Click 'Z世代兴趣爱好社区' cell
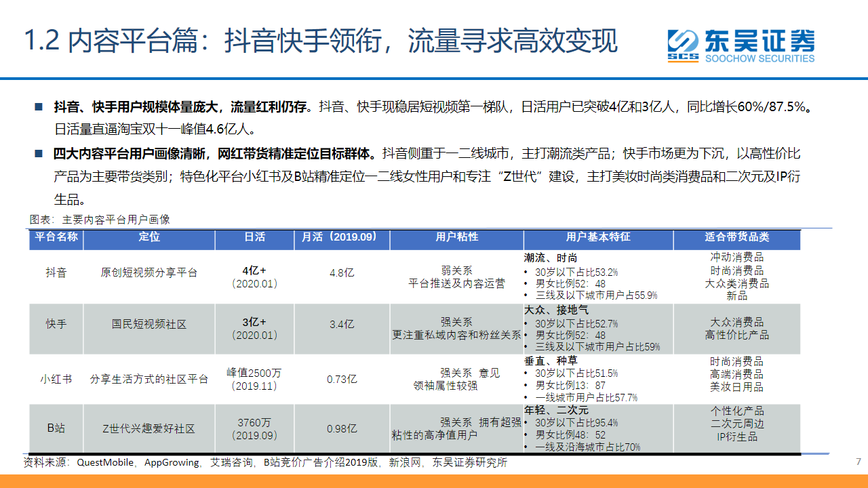The image size is (868, 488). [149, 428]
